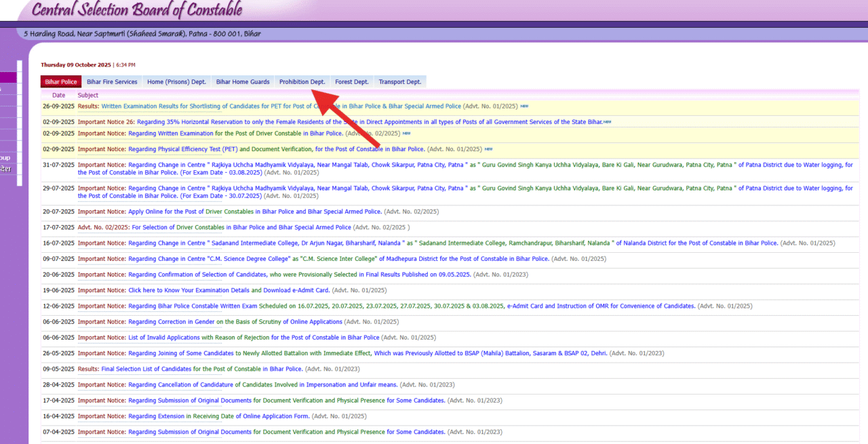Click the 'new' badge beside the PET results notice
The width and height of the screenshot is (868, 444).
(524, 106)
